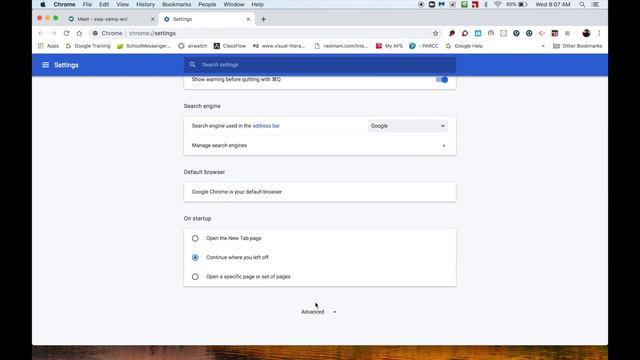Image resolution: width=640 pixels, height=360 pixels.
Task: Open the Window menu
Action: pyautogui.click(x=234, y=4)
